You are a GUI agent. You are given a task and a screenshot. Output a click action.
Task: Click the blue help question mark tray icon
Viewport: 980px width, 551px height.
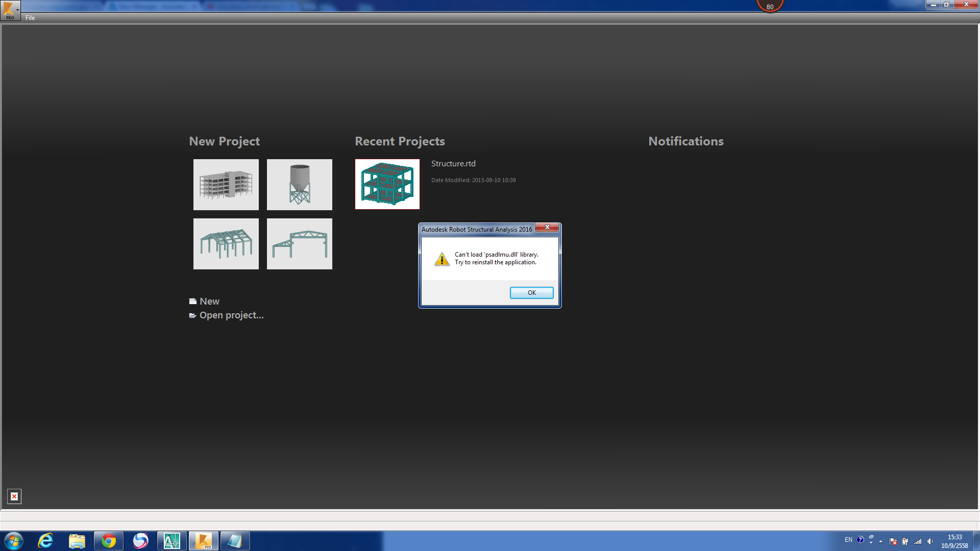click(x=860, y=540)
